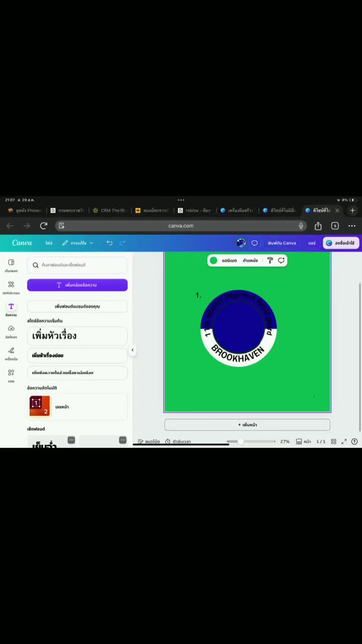The image size is (362, 644).
Task: Click the browser share icon
Action: [318, 226]
